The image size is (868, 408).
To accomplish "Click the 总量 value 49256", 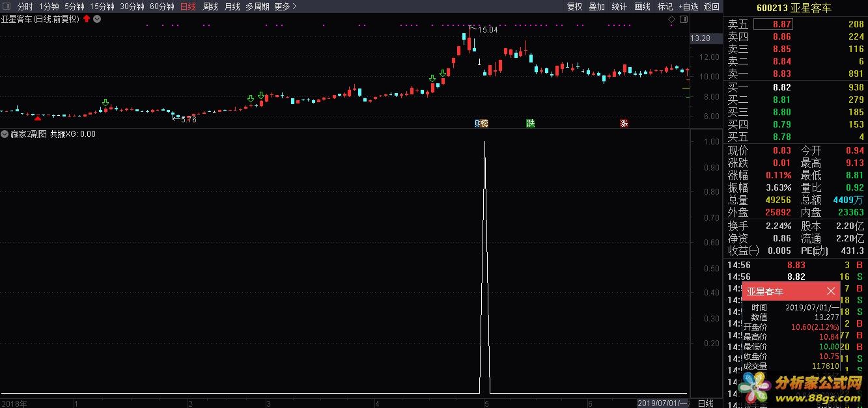I will tap(779, 200).
